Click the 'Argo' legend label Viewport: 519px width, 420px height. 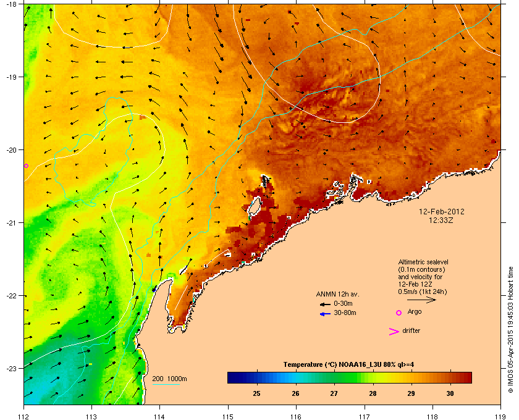(x=415, y=312)
